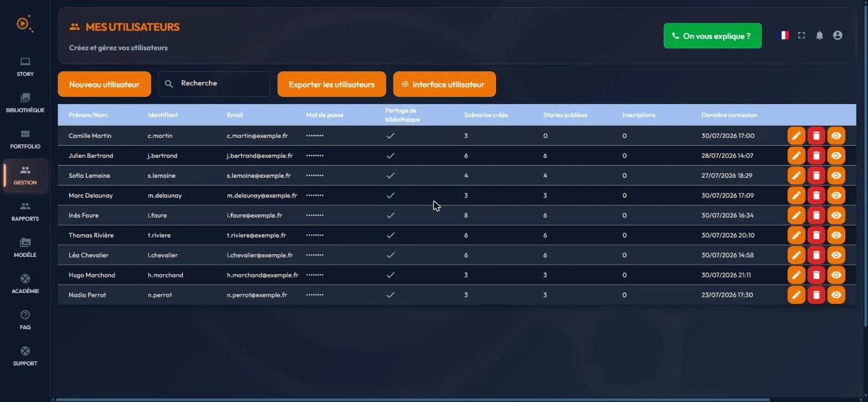Open the French flag language selector
The width and height of the screenshot is (868, 402).
pos(783,35)
